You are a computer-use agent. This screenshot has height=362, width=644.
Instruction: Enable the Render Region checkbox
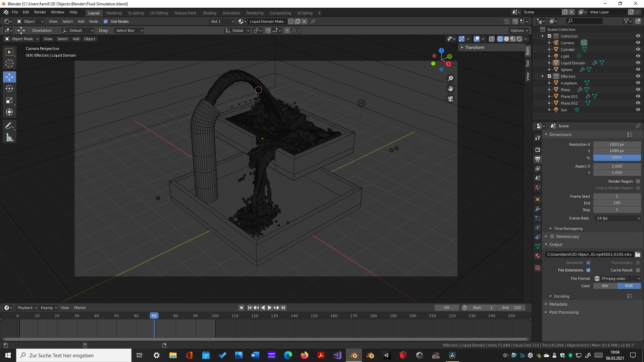[x=638, y=181]
